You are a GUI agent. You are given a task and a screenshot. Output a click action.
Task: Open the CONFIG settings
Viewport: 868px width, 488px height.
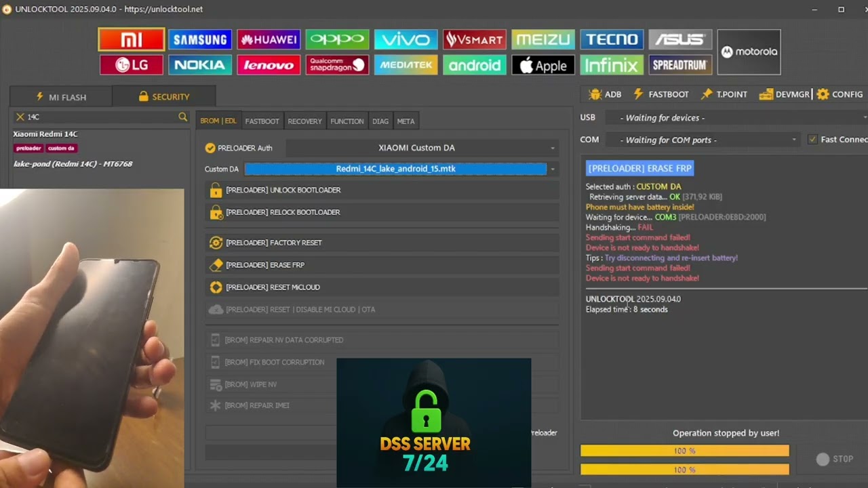[840, 94]
